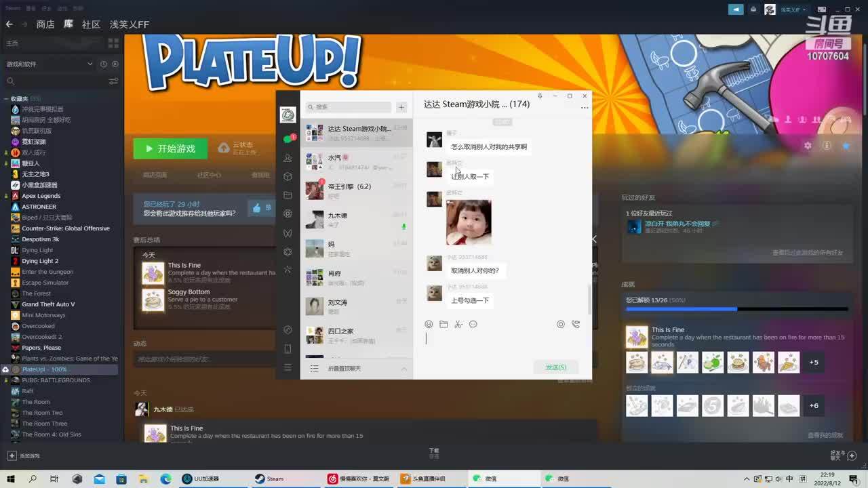This screenshot has height=488, width=868.
Task: Click the Steam library search field
Action: click(56, 81)
